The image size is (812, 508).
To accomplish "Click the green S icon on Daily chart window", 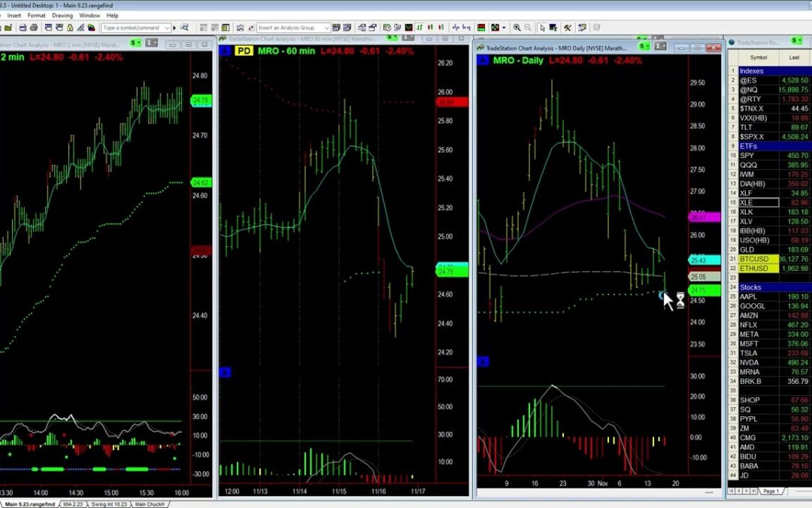I will coord(644,46).
